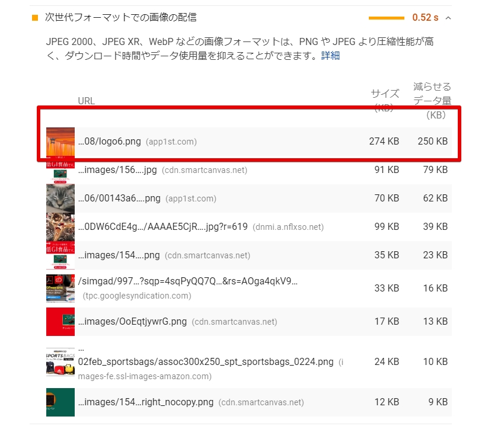Open the green right_nocopy.png thumbnail
This screenshot has height=426, width=504.
pyautogui.click(x=60, y=402)
